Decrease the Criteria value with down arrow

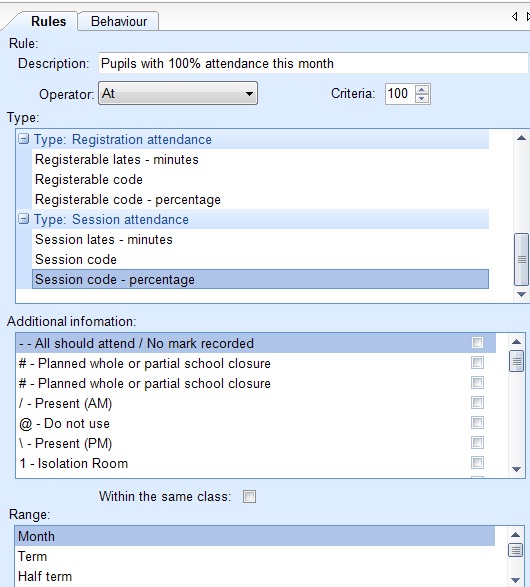(x=422, y=98)
